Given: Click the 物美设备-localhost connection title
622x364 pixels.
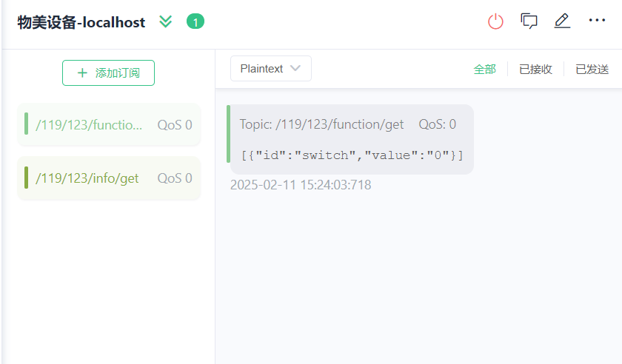Looking at the screenshot, I should click(x=81, y=22).
